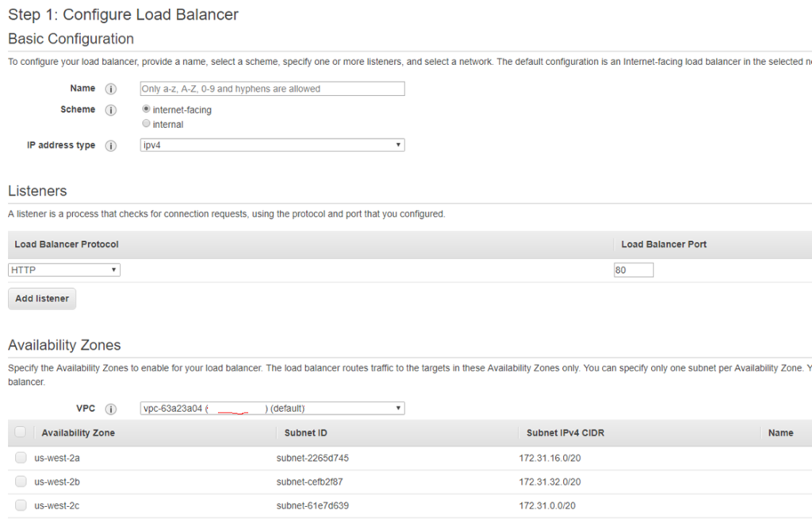Select the internet-facing scheme option
812x530 pixels.
pyautogui.click(x=146, y=109)
